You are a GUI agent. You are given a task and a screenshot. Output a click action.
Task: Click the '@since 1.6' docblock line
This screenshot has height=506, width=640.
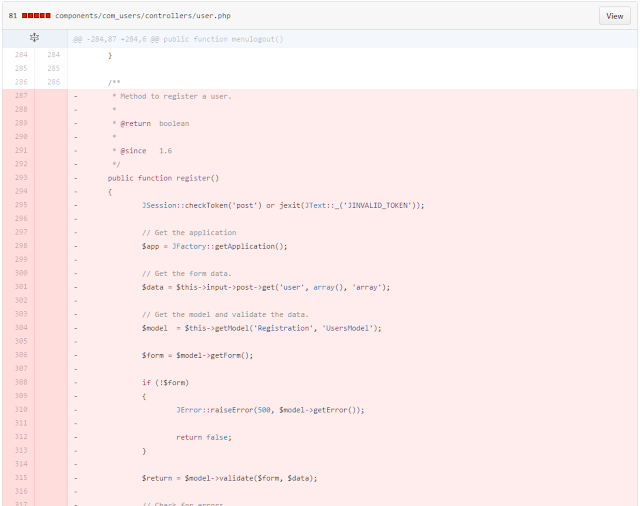pyautogui.click(x=142, y=151)
